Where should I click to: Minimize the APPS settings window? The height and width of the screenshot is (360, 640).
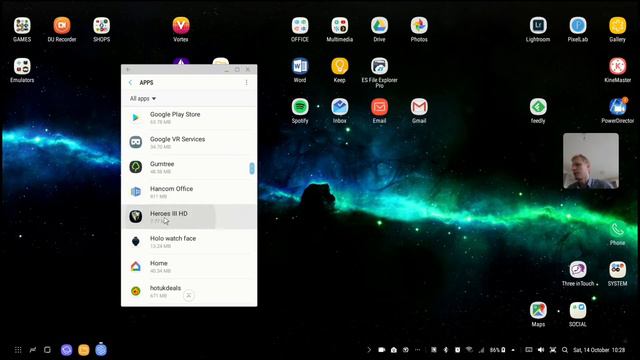point(227,70)
